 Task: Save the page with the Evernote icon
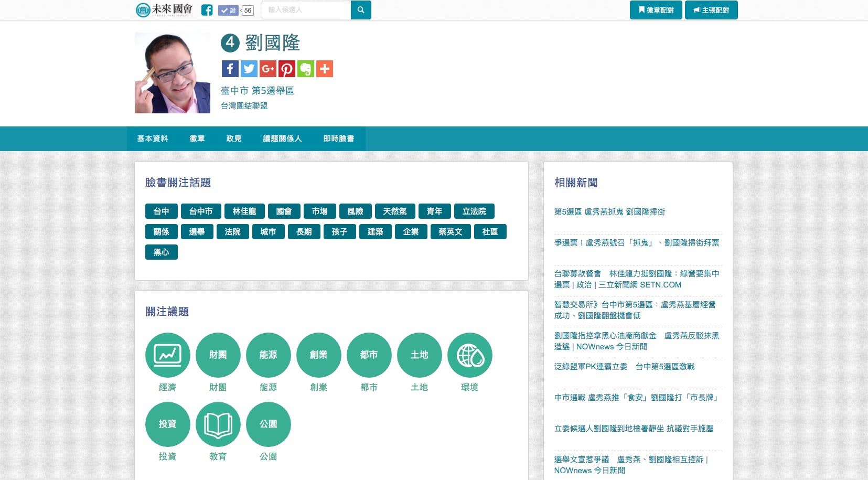[306, 69]
